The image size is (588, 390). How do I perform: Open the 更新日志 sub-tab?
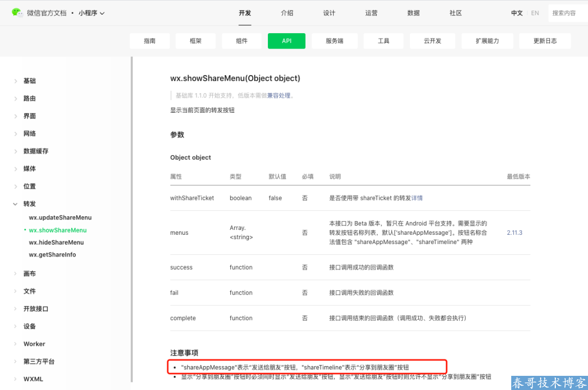pyautogui.click(x=545, y=41)
